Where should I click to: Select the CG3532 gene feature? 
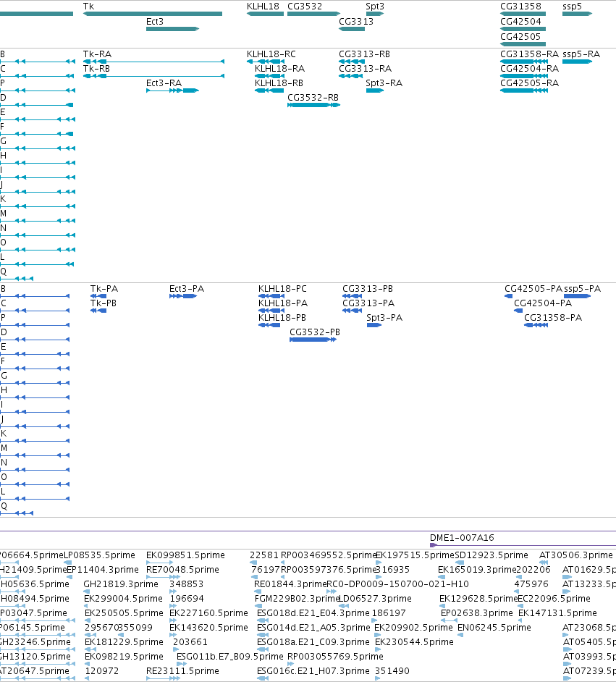click(x=313, y=14)
